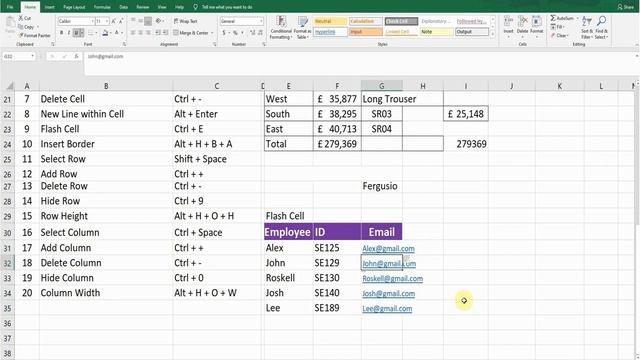Apply the Input cell style
The width and height of the screenshot is (640, 360).
click(366, 32)
